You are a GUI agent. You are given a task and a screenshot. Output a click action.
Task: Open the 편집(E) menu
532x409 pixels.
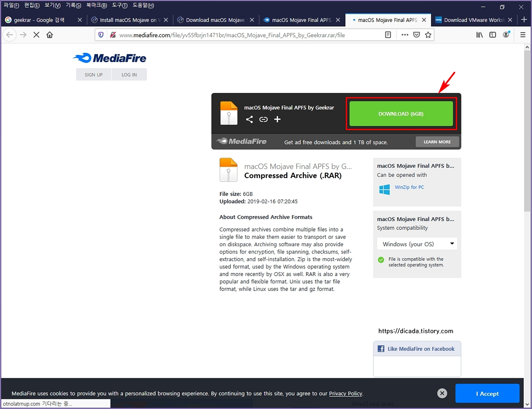[x=32, y=5]
